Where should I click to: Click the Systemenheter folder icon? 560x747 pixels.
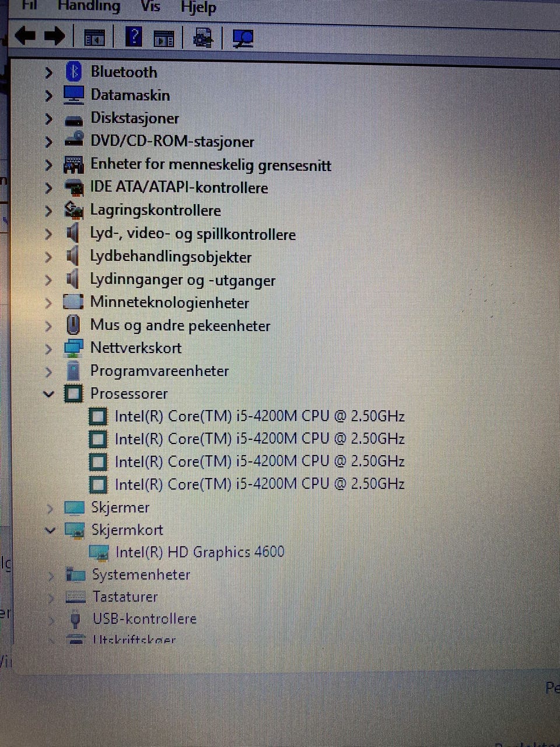pyautogui.click(x=76, y=575)
